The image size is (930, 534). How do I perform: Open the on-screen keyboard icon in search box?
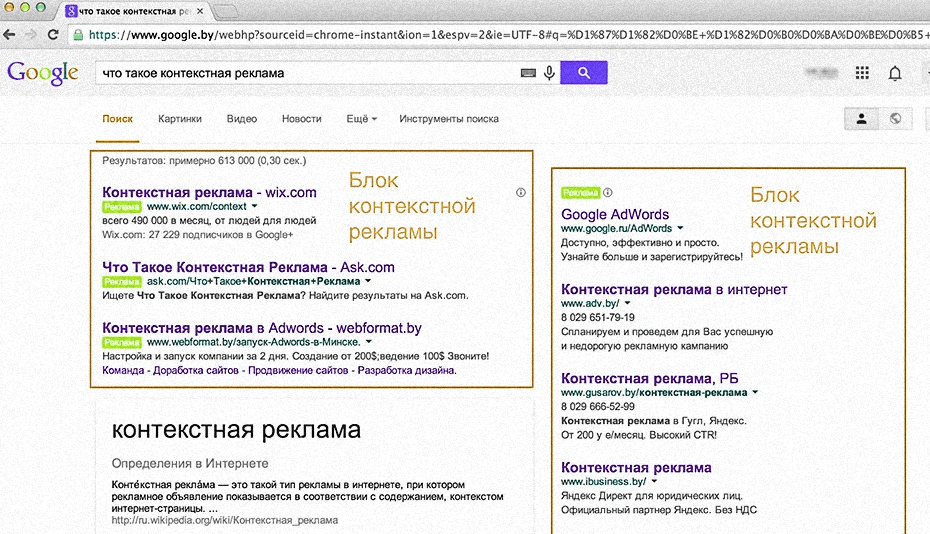pos(528,73)
